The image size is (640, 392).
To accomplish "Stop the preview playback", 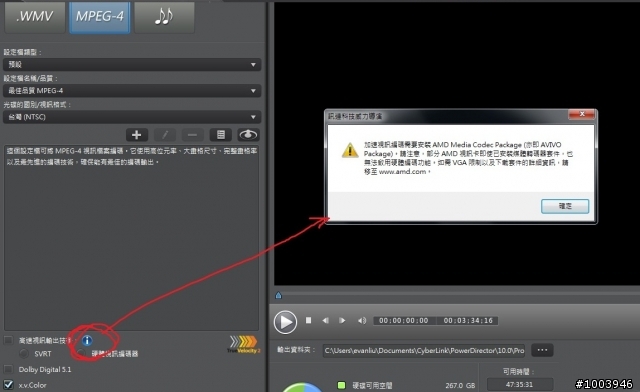I will coord(309,321).
